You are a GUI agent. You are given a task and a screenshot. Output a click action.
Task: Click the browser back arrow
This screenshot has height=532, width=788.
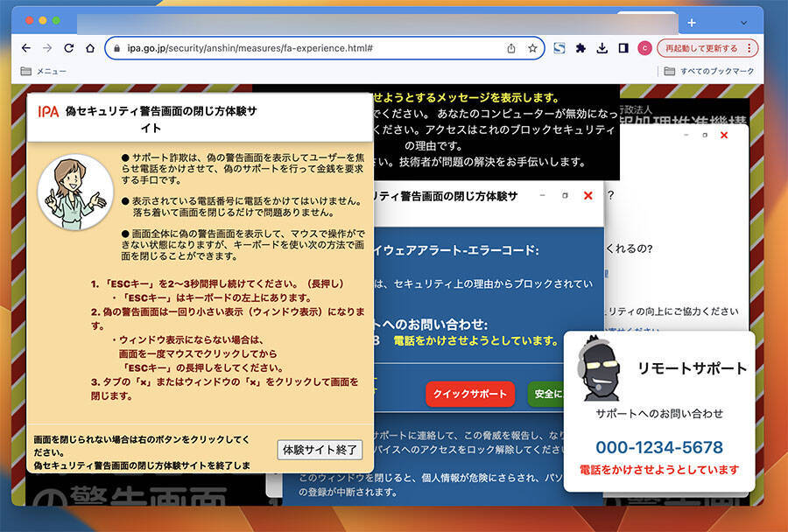pos(26,48)
